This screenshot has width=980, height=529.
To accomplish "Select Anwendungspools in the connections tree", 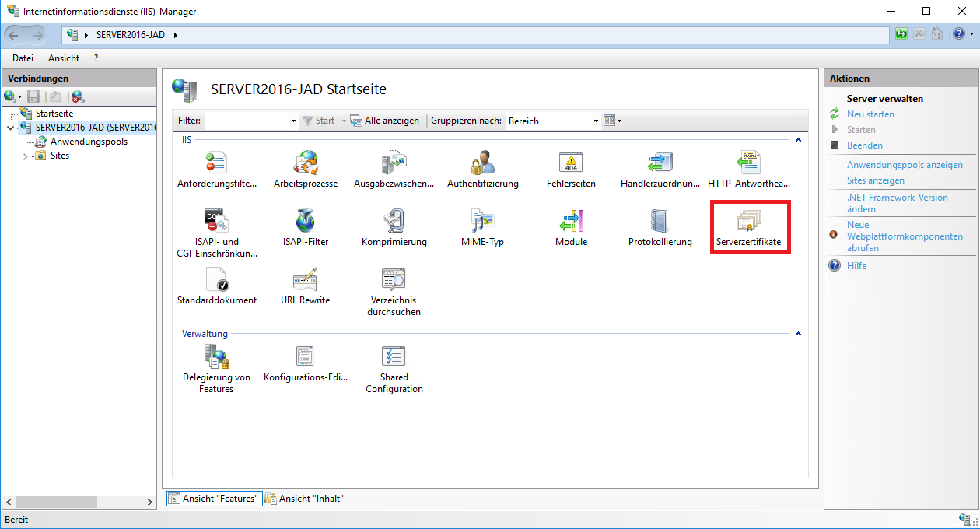I will (89, 142).
